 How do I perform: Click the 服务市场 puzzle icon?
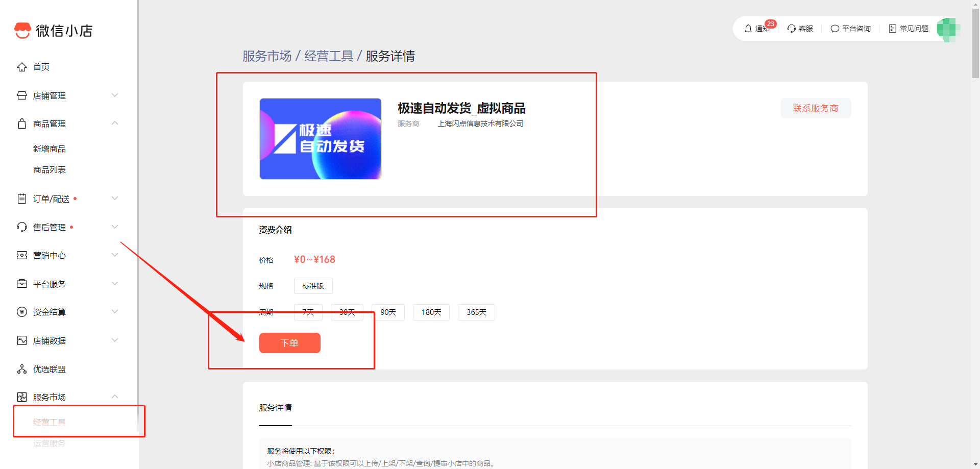22,397
